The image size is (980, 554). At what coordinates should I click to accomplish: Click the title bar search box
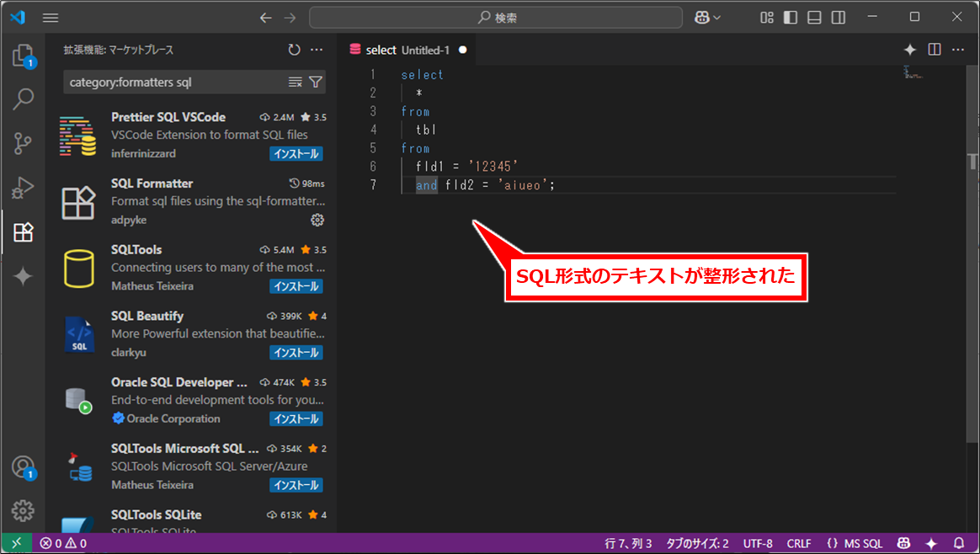click(496, 18)
